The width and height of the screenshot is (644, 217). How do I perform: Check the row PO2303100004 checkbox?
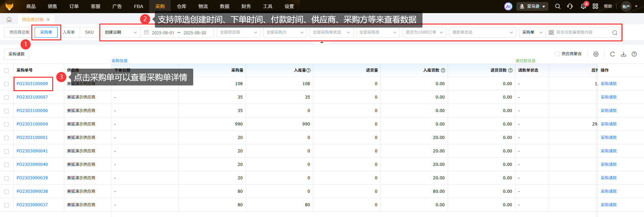pyautogui.click(x=6, y=124)
